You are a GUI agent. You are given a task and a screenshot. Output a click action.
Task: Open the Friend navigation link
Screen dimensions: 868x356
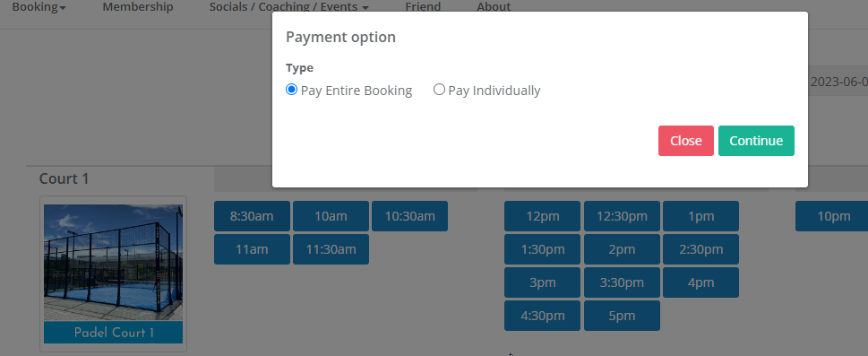pos(423,7)
